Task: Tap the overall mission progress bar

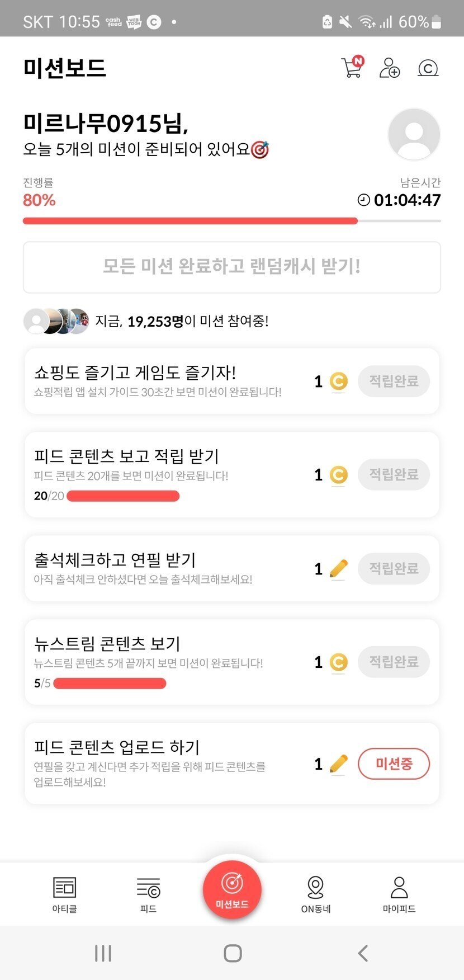Action: [x=231, y=221]
